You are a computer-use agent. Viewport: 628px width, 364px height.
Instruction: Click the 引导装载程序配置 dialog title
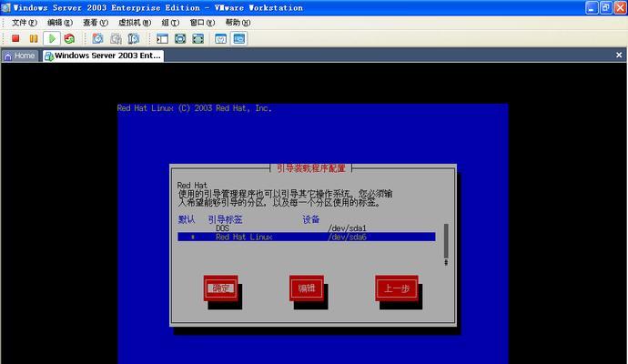(x=310, y=168)
